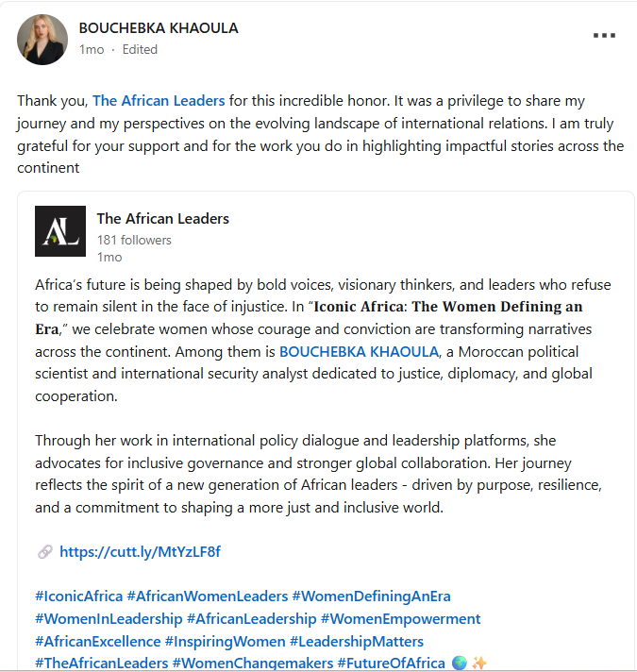Image resolution: width=637 pixels, height=672 pixels.
Task: Open the #AfricanExcellence hashtag
Action: pos(97,642)
